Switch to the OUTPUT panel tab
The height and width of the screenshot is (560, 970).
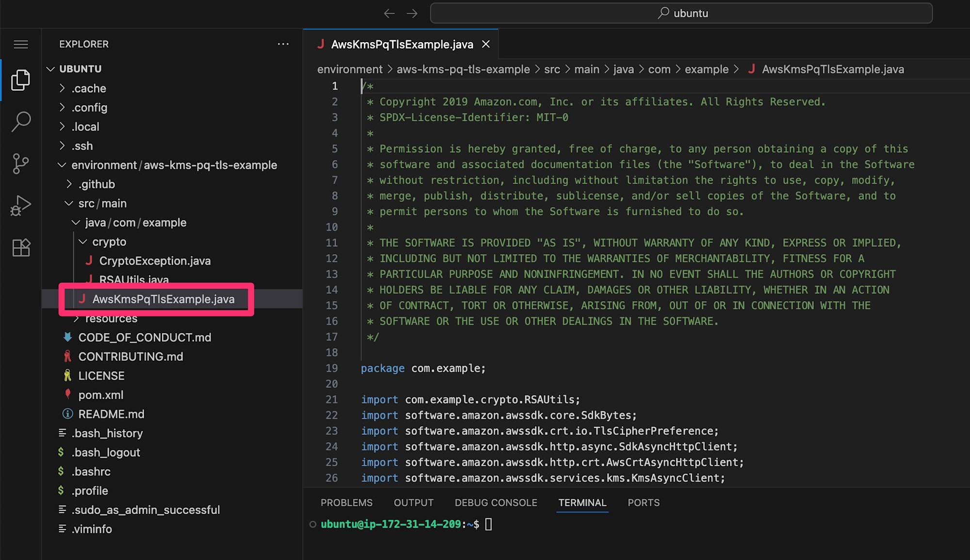click(413, 503)
